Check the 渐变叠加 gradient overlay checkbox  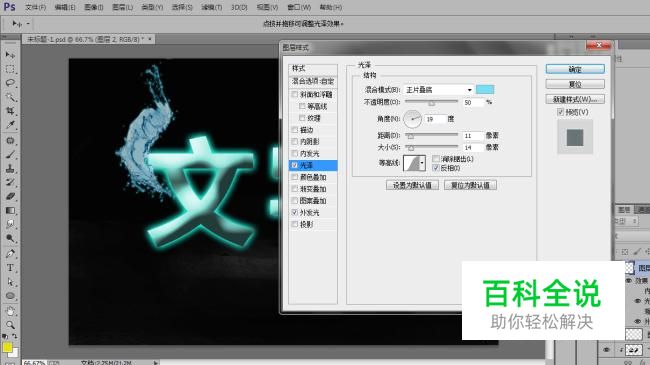click(295, 189)
